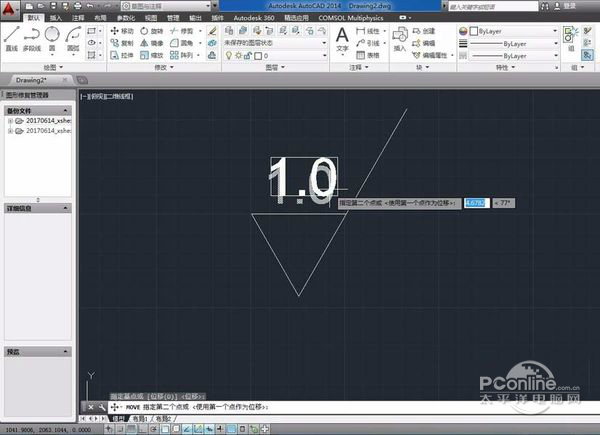The width and height of the screenshot is (600, 435).
Task: Click the Copy (复制) tool
Action: coord(122,43)
